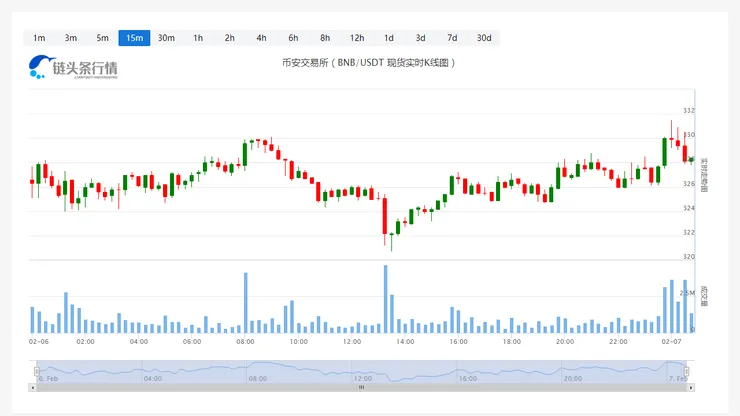740x416 pixels.
Task: Click the 320 price axis label
Action: point(689,257)
